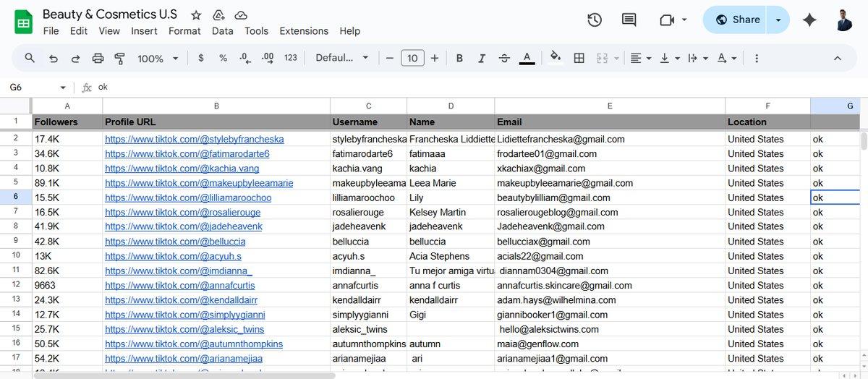Open the Default font dropdown
Screen dimensions: 868x379
(x=342, y=58)
